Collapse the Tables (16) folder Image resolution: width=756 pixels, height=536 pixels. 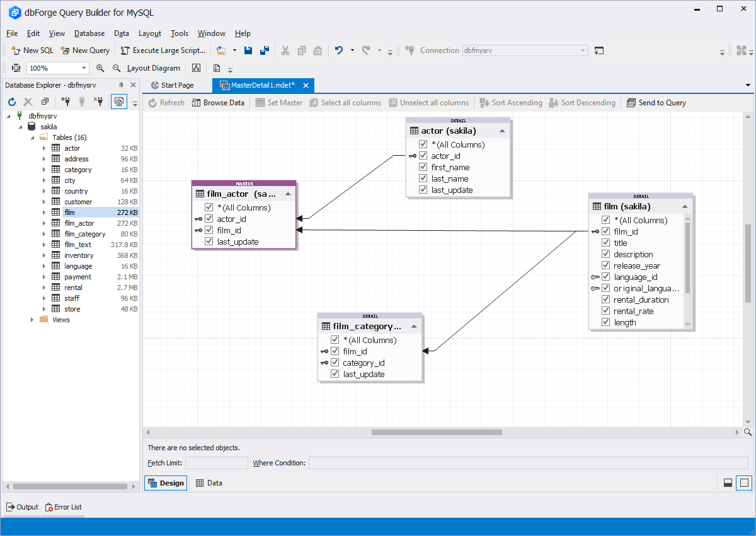31,137
